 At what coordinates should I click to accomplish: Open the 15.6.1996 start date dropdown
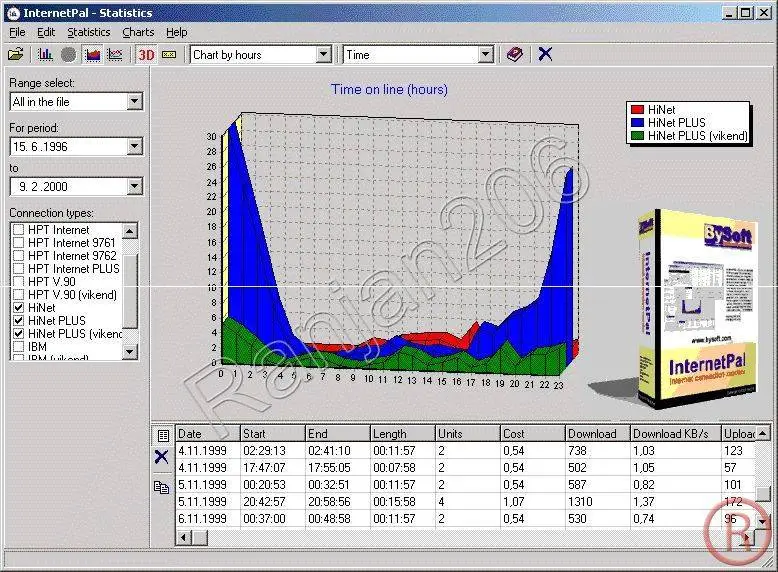[134, 146]
